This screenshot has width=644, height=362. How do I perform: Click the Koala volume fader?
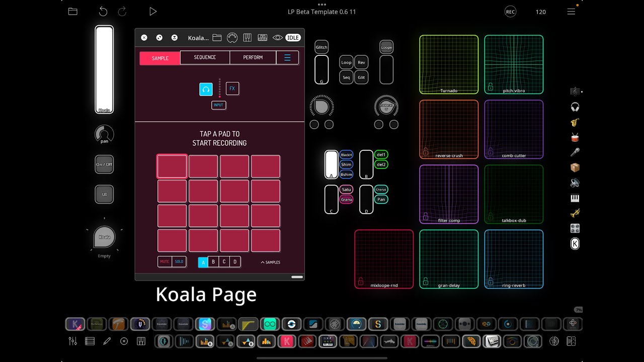[x=104, y=69]
